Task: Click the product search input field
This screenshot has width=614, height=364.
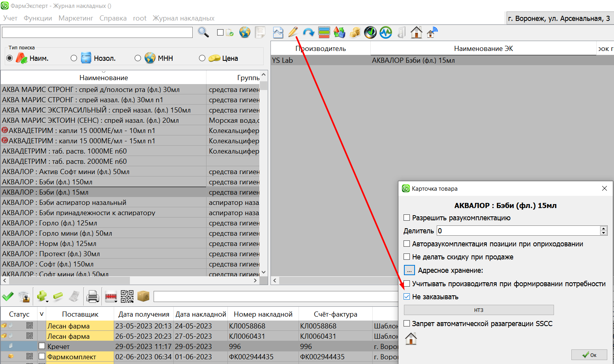Action: (97, 32)
